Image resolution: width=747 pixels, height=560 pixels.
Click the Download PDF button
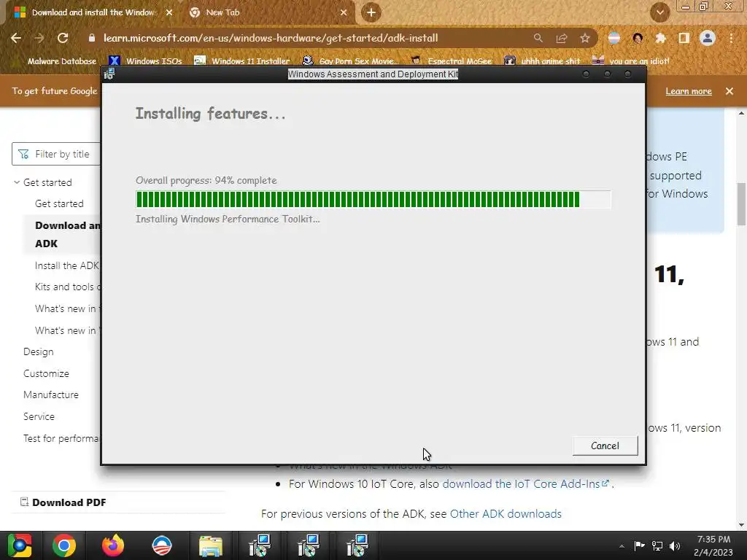pyautogui.click(x=63, y=502)
